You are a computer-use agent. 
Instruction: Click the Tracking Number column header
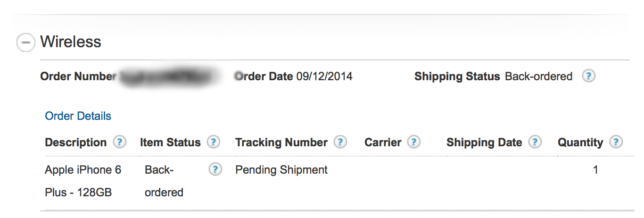click(281, 143)
